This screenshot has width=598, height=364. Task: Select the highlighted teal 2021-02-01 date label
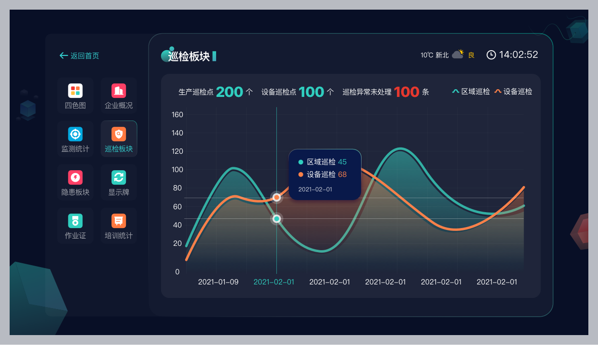tap(274, 282)
